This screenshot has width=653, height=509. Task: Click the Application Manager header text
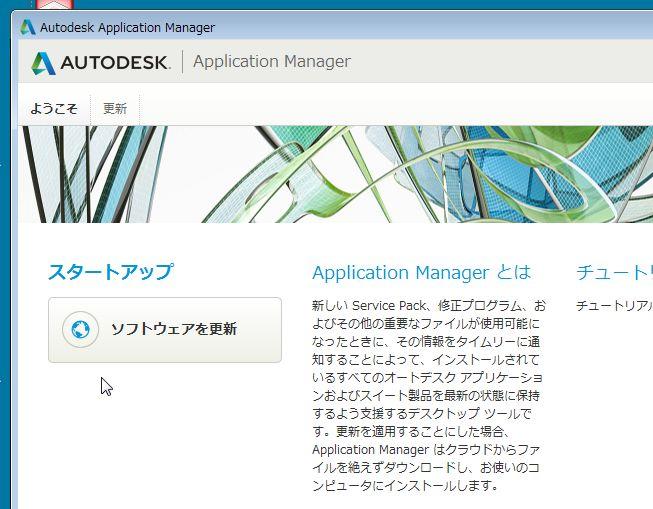tap(272, 62)
